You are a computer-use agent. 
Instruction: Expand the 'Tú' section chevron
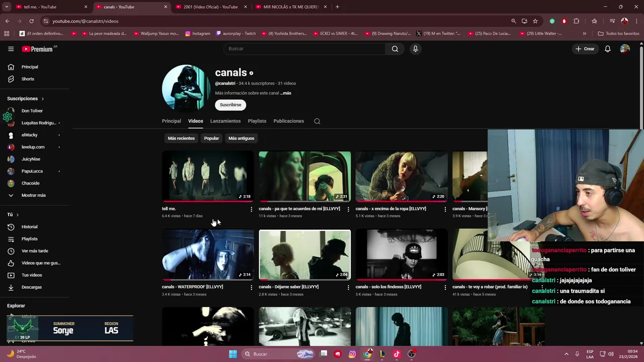[x=18, y=215]
